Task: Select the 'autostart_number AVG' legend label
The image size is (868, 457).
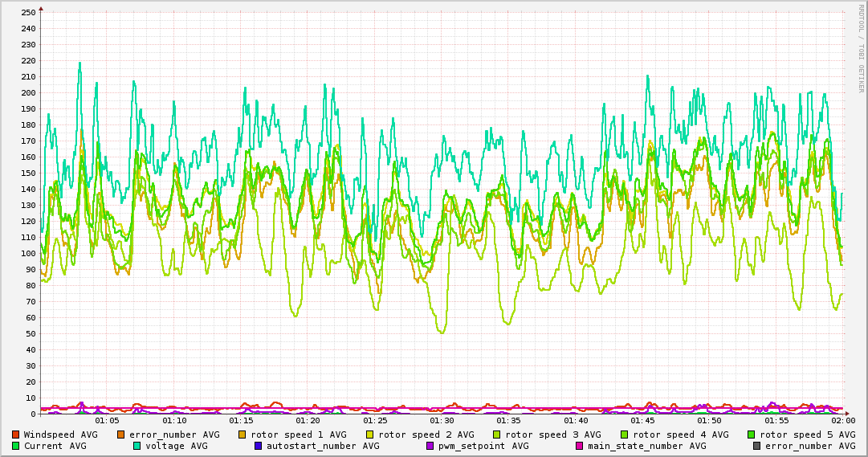Action: tap(324, 446)
